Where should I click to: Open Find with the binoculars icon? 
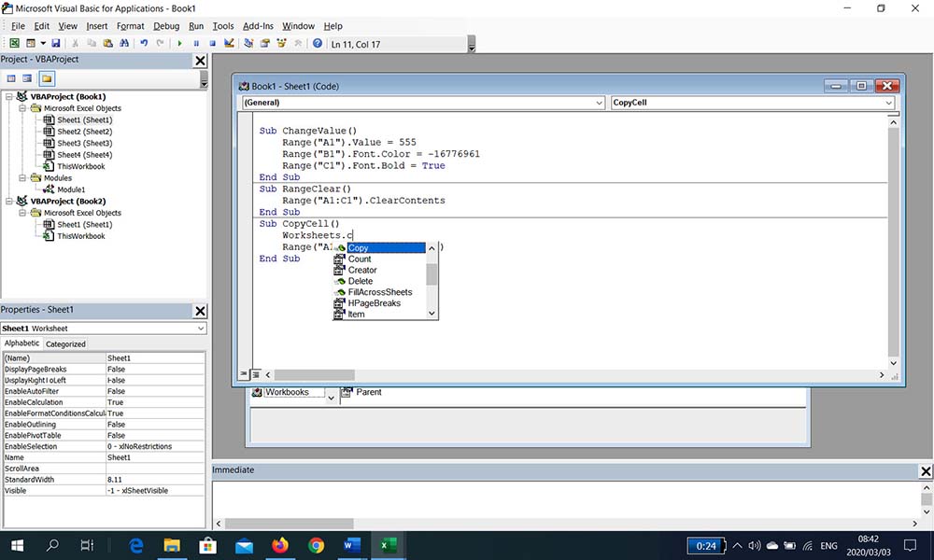[124, 44]
